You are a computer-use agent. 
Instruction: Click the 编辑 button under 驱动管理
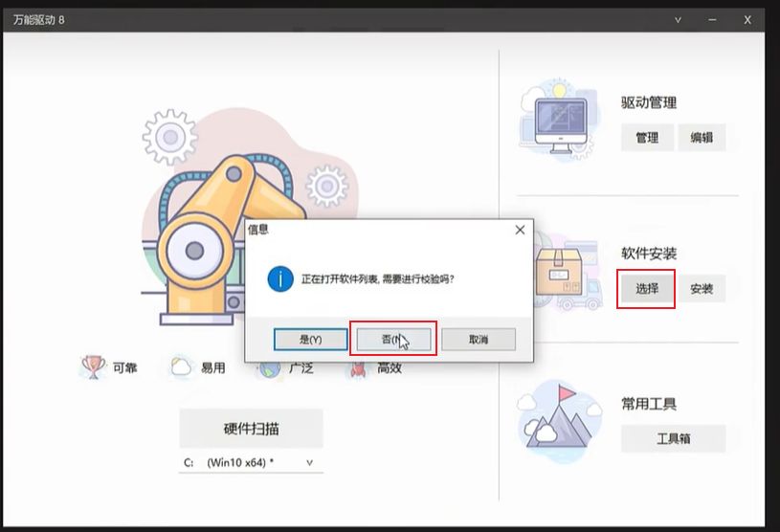pyautogui.click(x=702, y=138)
